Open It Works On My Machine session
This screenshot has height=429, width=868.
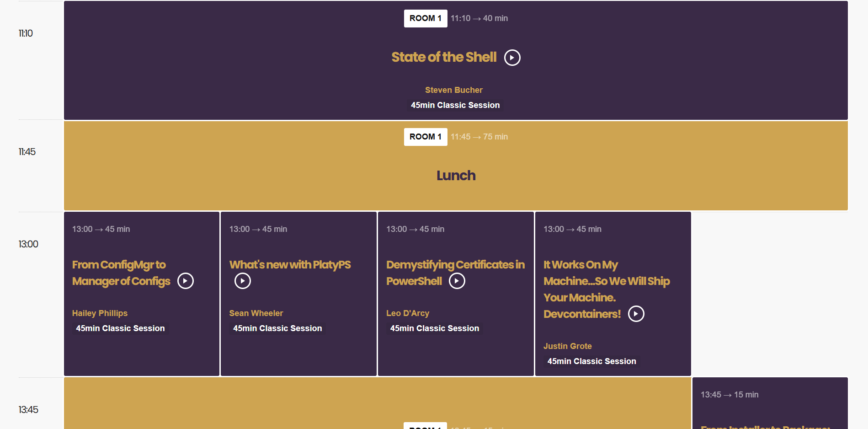(x=607, y=290)
